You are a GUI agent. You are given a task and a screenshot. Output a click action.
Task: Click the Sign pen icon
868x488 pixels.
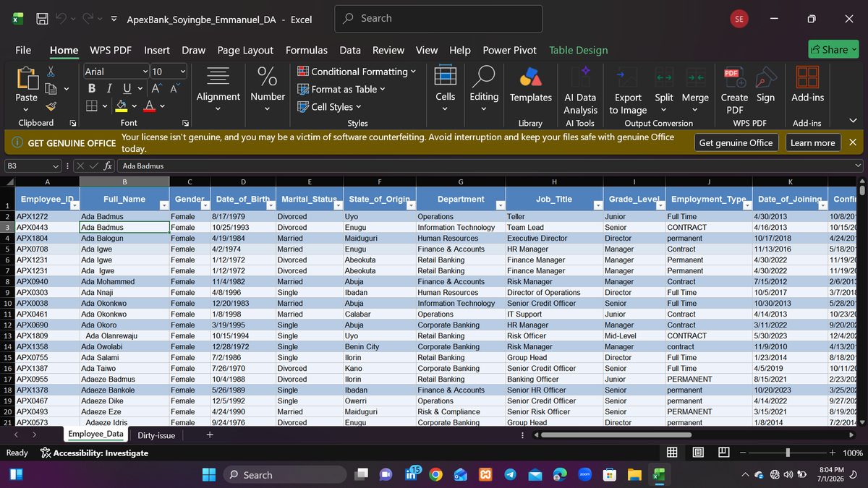(x=765, y=76)
